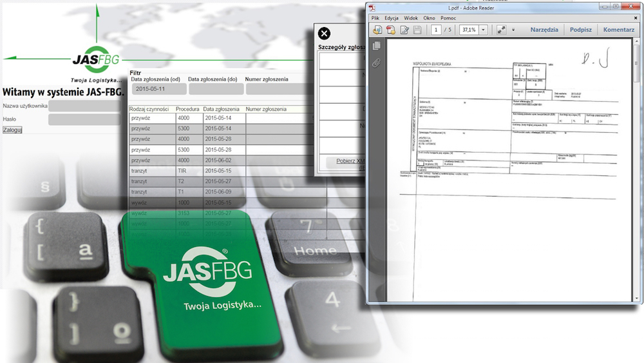This screenshot has height=363, width=644.
Task: Open the Plik menu
Action: point(375,18)
